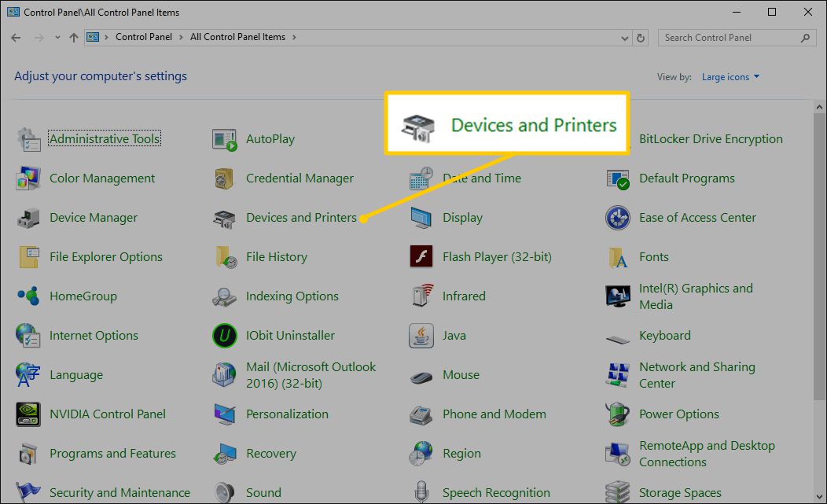The width and height of the screenshot is (827, 504).
Task: Open the View by Large icons dropdown
Action: 730,77
